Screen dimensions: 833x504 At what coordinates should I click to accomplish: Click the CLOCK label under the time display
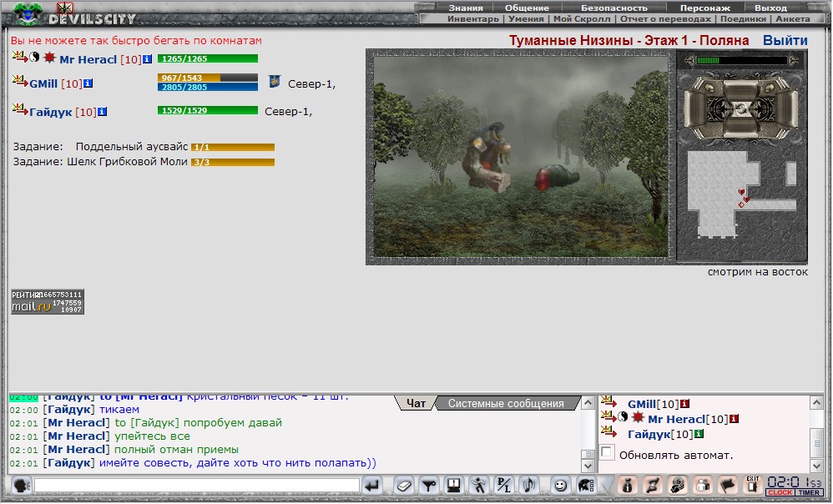click(x=780, y=493)
